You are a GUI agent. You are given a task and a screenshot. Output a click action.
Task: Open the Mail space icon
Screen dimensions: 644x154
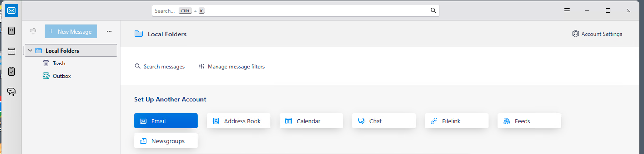(x=12, y=10)
